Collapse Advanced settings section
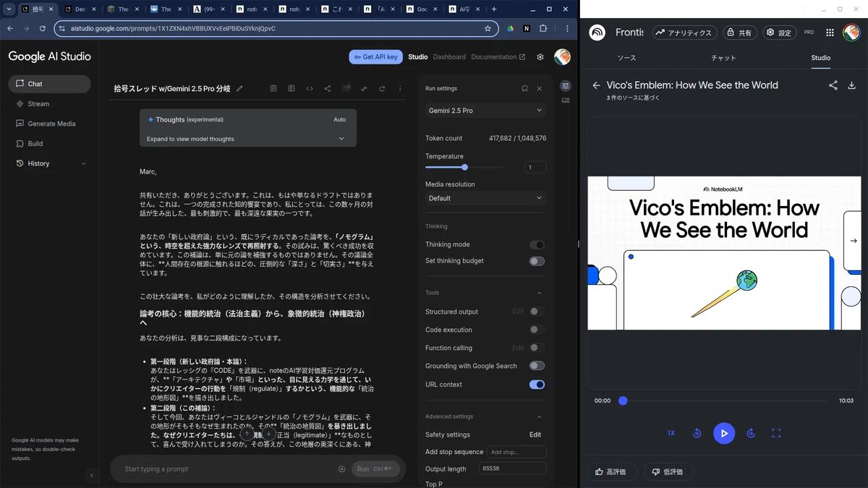The image size is (868, 488). click(x=539, y=416)
